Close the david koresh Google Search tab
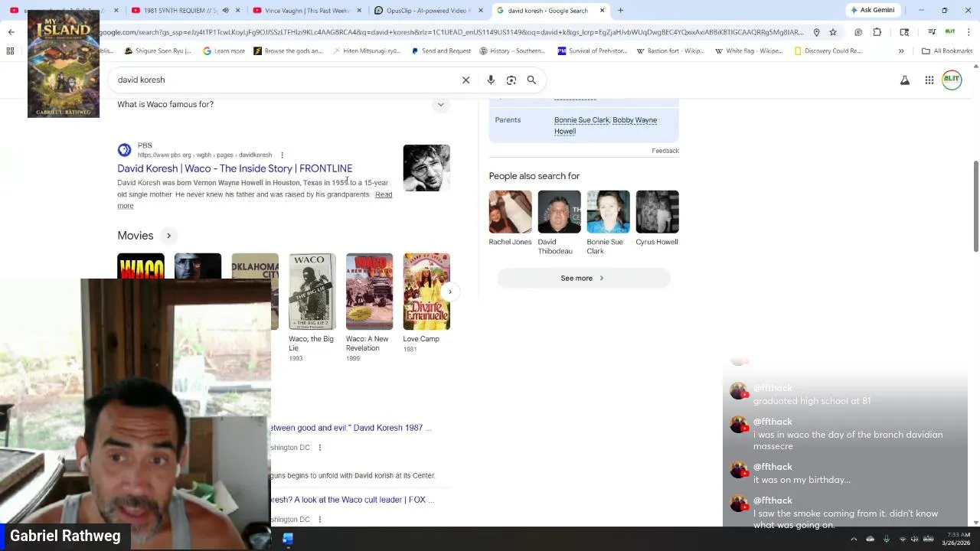Screen dimensions: 980x551 tap(602, 10)
